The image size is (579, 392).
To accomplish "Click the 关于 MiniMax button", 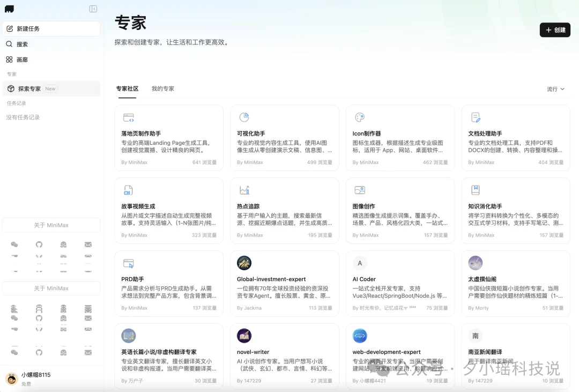I will point(51,225).
